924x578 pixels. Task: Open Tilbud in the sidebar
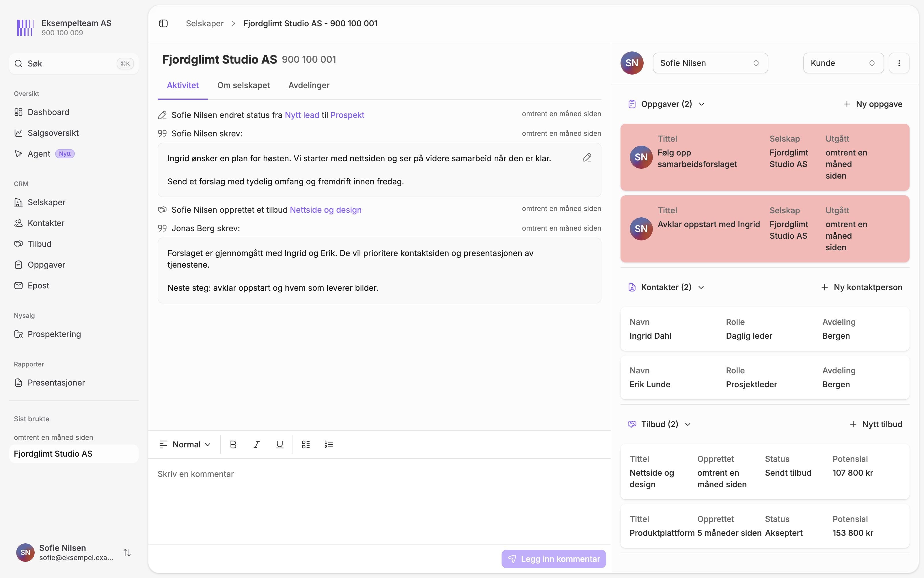(x=74, y=244)
